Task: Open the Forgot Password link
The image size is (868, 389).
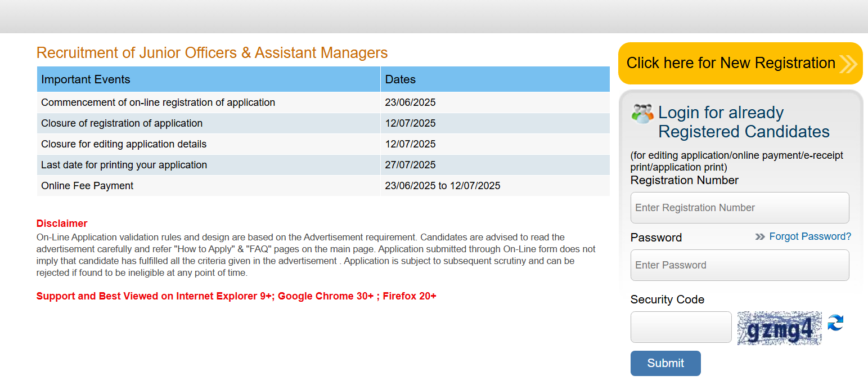Action: click(x=810, y=236)
